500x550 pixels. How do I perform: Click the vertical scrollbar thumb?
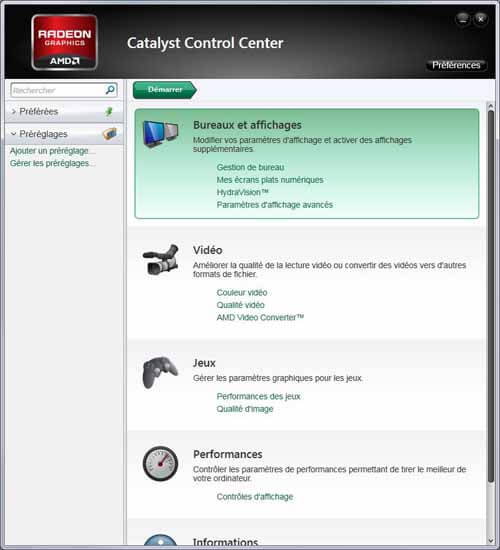(x=491, y=296)
